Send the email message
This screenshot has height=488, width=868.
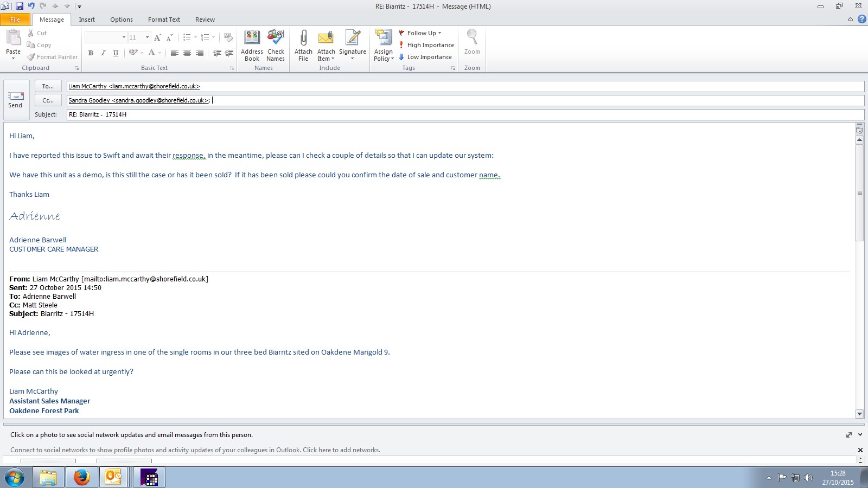click(x=16, y=100)
